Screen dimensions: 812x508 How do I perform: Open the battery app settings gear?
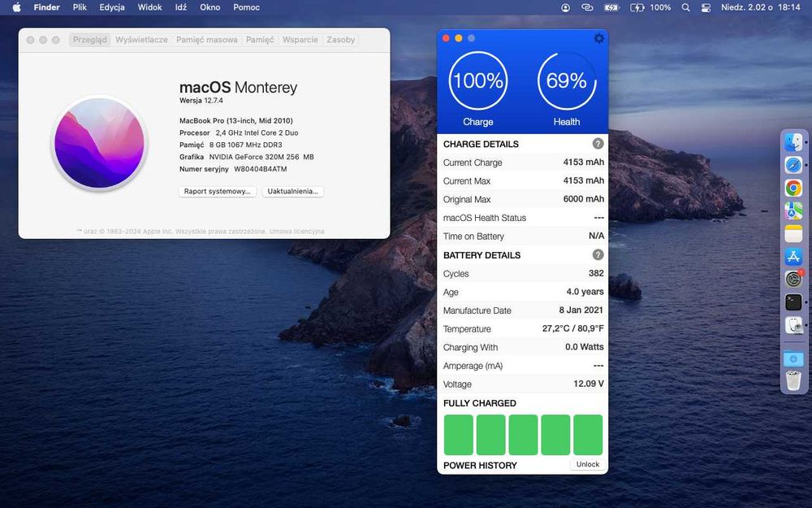pyautogui.click(x=598, y=38)
